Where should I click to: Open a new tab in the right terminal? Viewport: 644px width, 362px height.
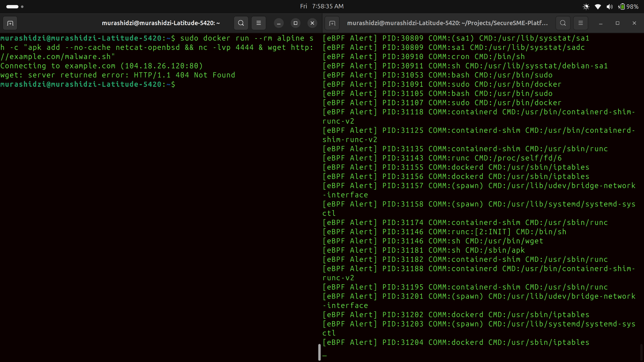click(x=332, y=23)
